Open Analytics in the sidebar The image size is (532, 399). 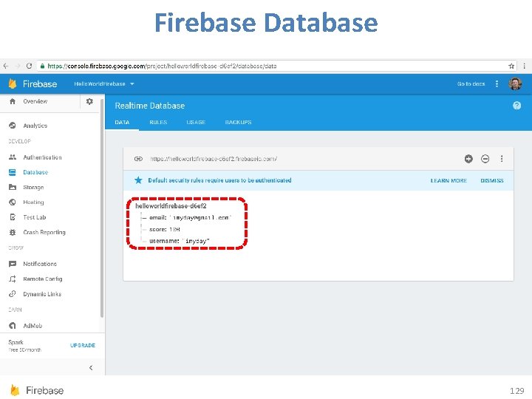pyautogui.click(x=35, y=126)
